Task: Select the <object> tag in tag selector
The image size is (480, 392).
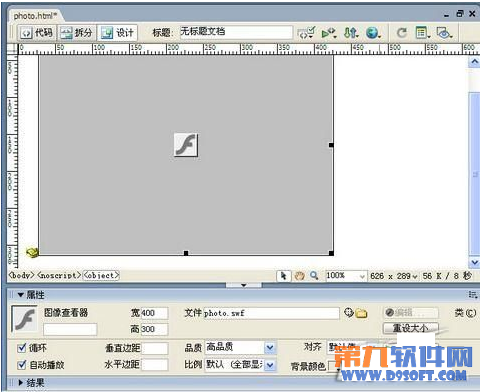Action: click(x=101, y=275)
